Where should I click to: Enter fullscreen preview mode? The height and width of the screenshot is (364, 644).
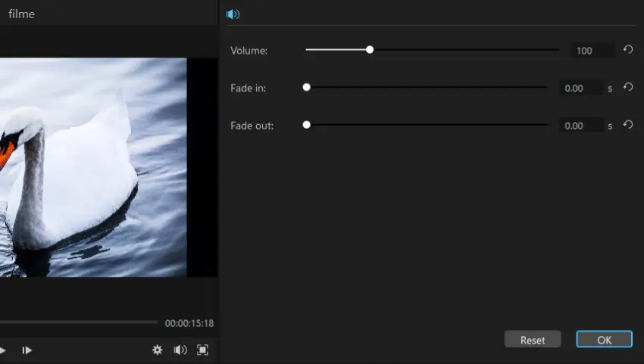tap(202, 350)
